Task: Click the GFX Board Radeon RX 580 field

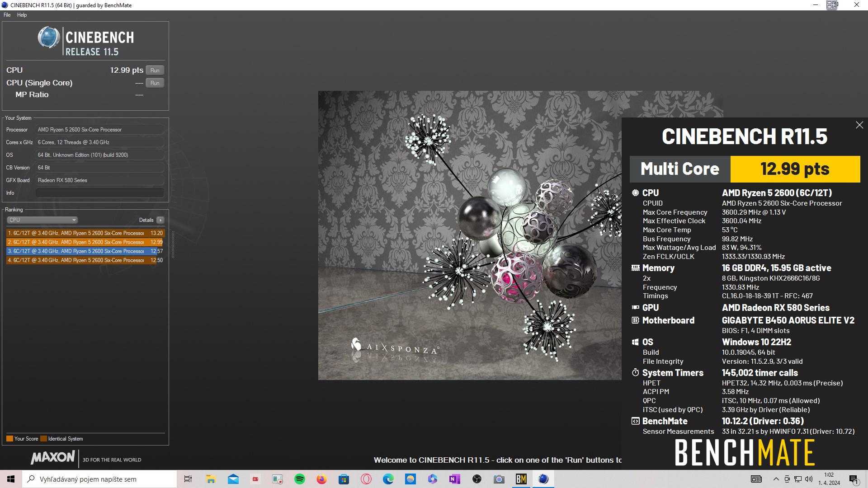Action: [x=99, y=180]
